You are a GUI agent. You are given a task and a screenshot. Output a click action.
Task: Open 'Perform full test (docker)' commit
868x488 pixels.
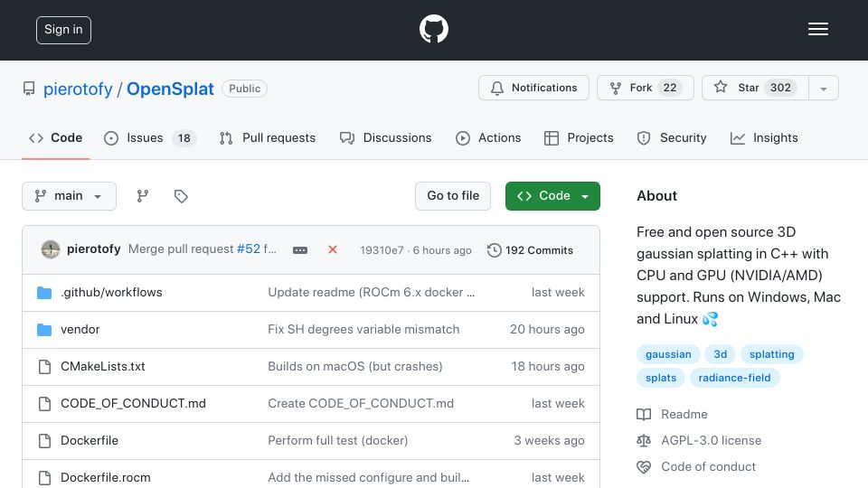pos(337,440)
